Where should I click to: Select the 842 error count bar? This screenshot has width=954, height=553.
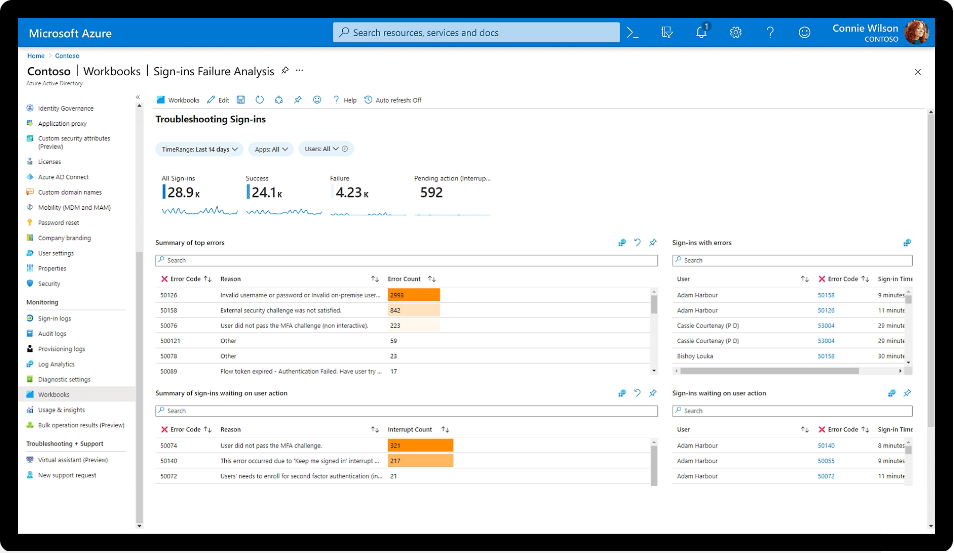414,310
